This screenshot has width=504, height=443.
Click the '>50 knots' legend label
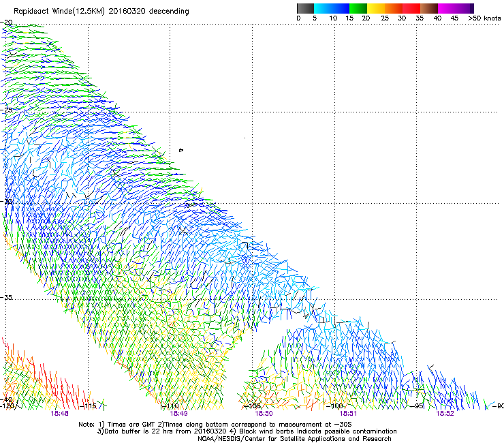[x=484, y=18]
